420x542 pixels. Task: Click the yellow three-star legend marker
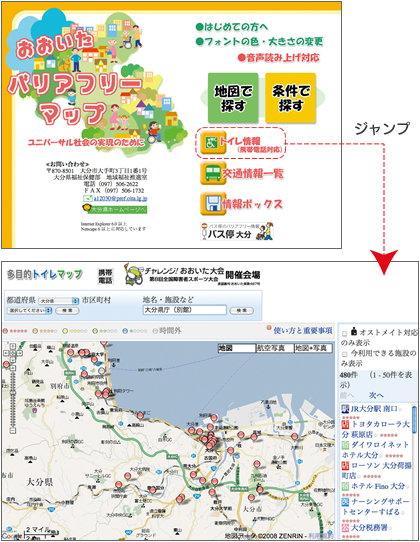click(65, 331)
